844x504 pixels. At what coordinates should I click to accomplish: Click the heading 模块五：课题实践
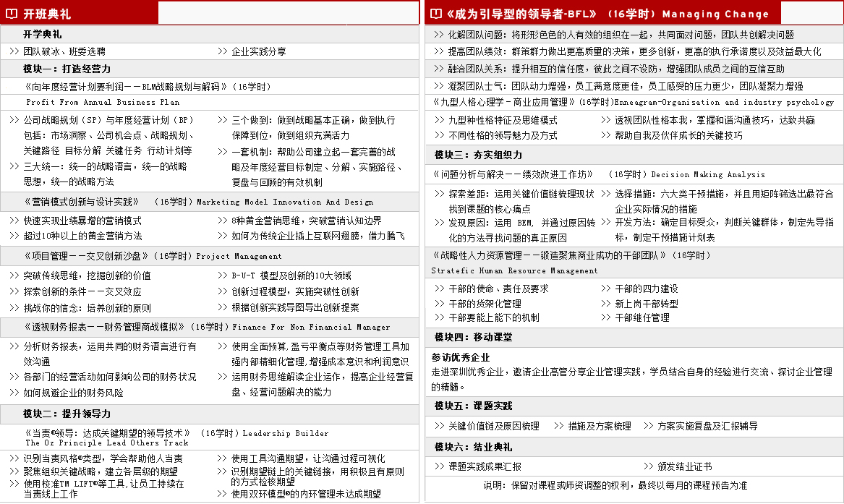pyautogui.click(x=474, y=406)
